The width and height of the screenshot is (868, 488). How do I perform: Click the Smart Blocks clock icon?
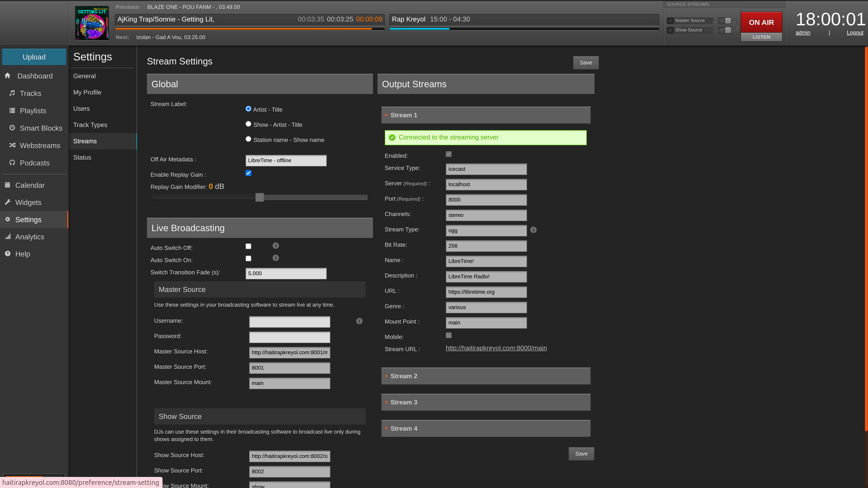[12, 128]
